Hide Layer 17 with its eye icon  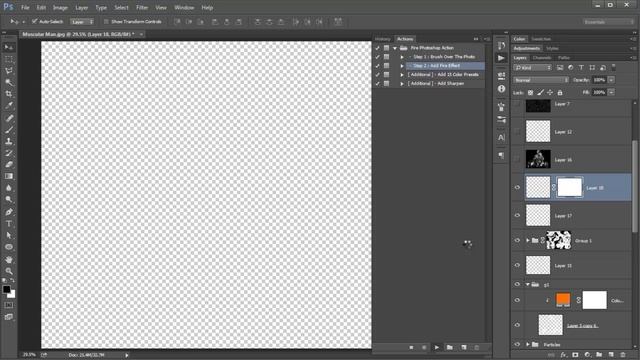click(517, 215)
